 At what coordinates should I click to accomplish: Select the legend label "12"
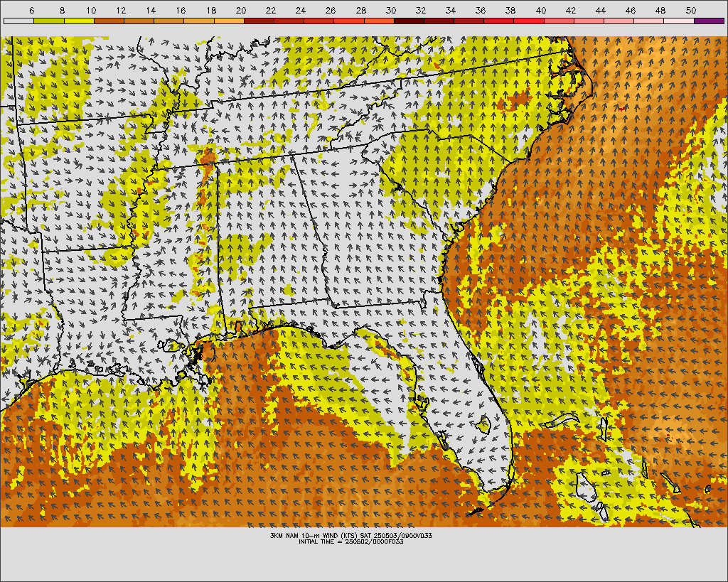coord(121,10)
